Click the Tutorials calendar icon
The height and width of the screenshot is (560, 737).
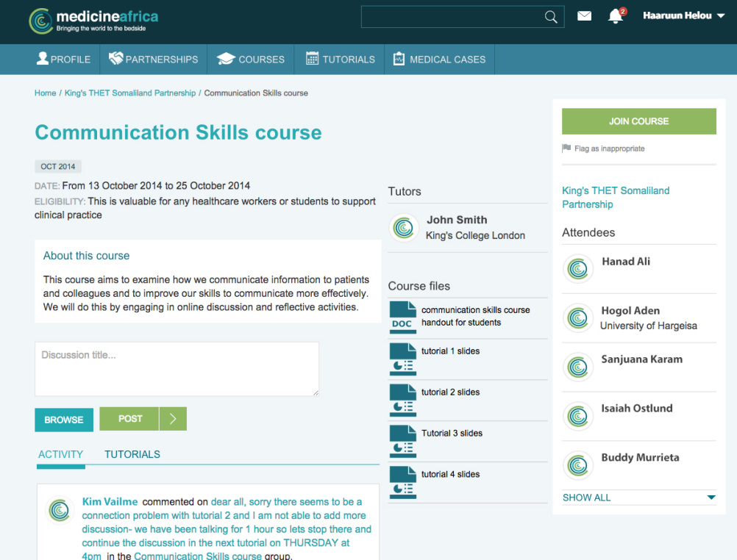[312, 58]
